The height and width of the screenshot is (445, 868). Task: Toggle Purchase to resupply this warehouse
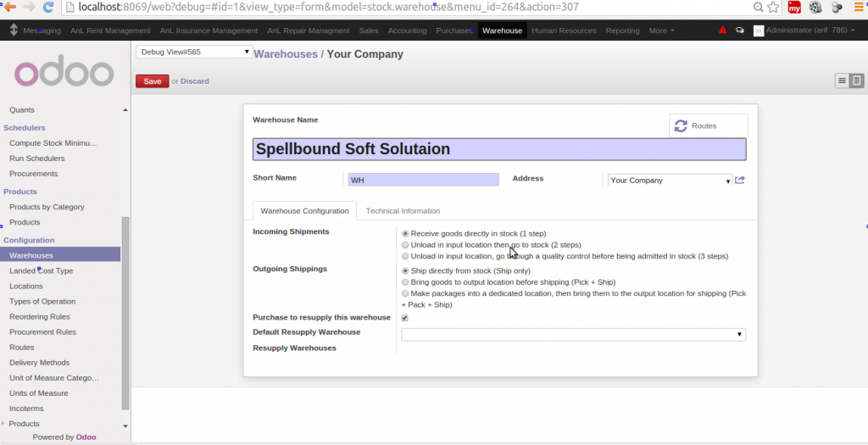pyautogui.click(x=405, y=318)
